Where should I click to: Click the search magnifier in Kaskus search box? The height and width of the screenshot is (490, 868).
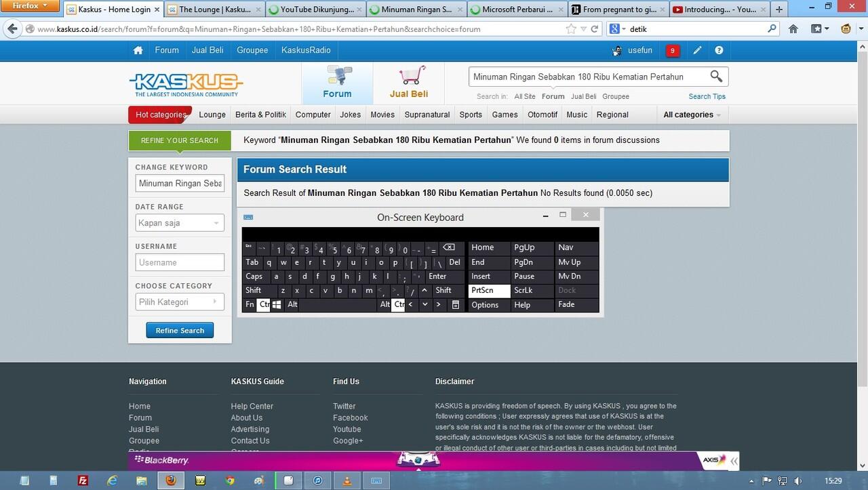716,76
